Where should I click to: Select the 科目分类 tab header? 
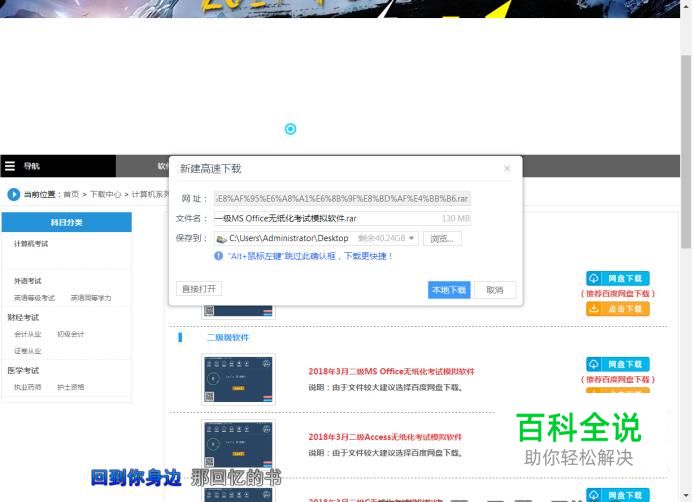pos(67,222)
